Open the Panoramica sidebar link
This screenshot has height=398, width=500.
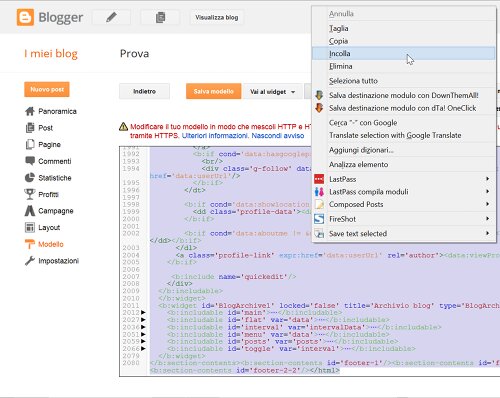click(x=57, y=111)
